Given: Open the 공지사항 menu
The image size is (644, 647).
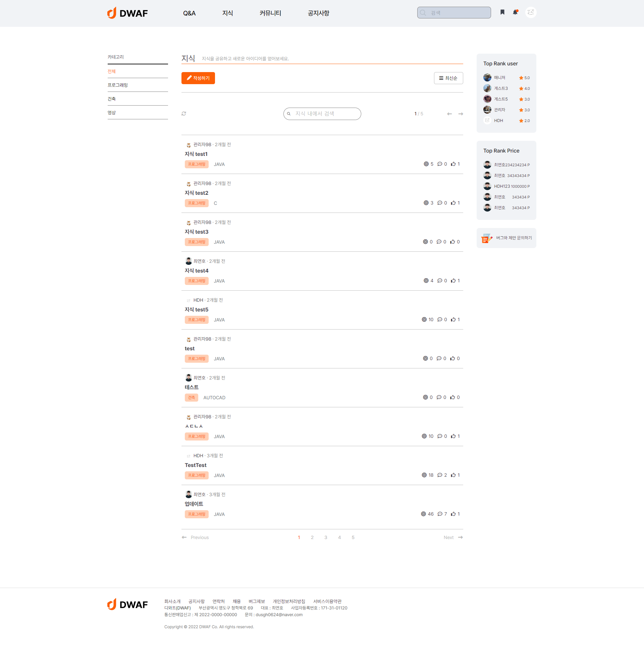Looking at the screenshot, I should [x=318, y=13].
